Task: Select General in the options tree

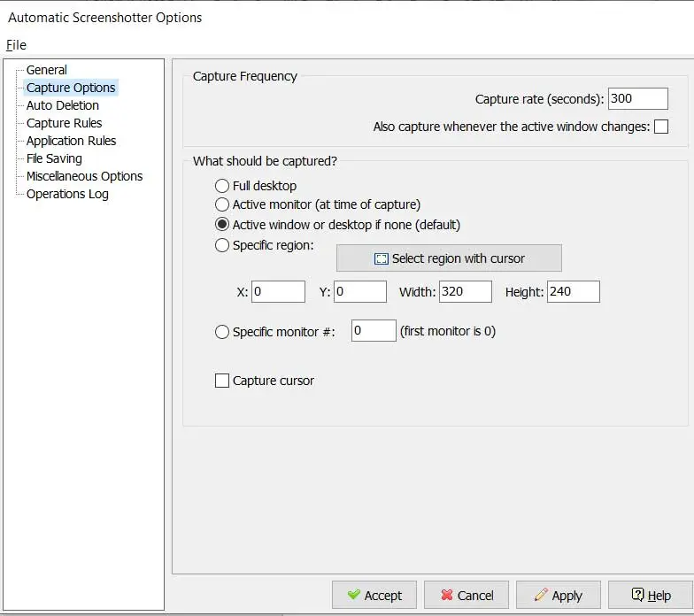Action: pyautogui.click(x=46, y=69)
